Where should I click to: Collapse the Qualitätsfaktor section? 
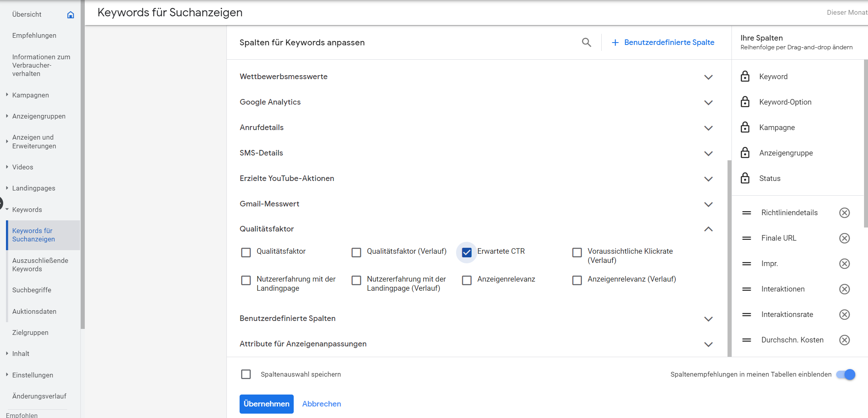pyautogui.click(x=708, y=229)
